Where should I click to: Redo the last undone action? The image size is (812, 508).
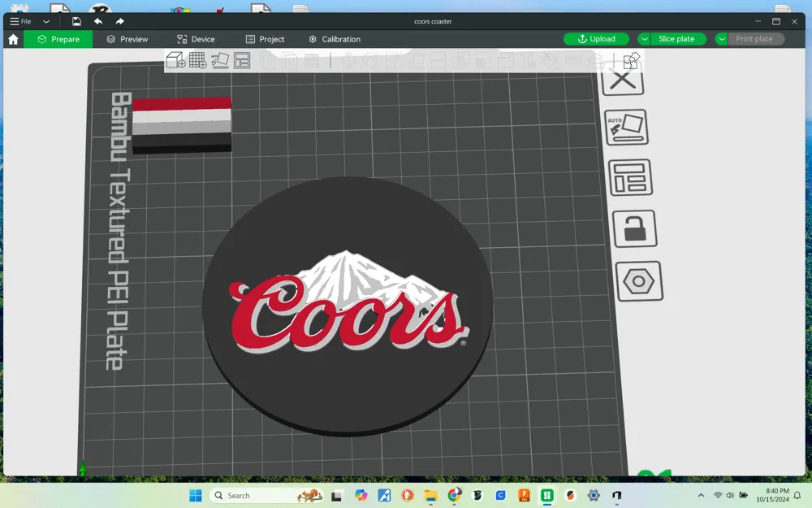pyautogui.click(x=119, y=21)
